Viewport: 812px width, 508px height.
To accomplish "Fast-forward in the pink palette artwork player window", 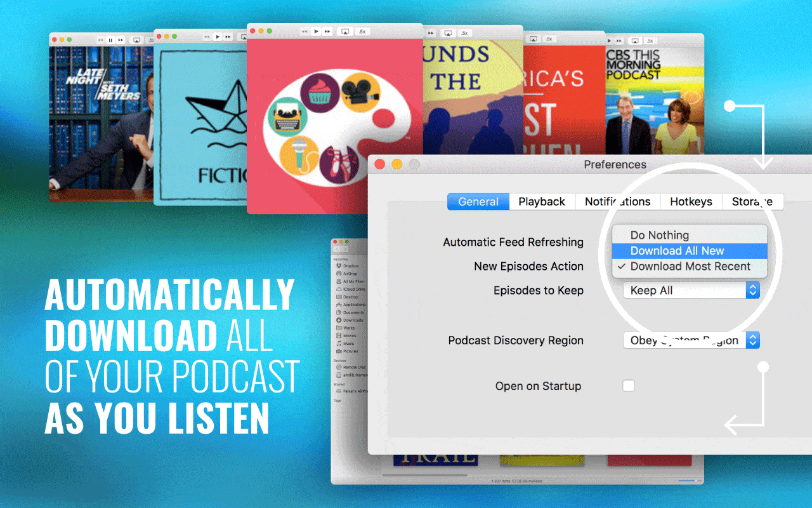I will tap(327, 31).
